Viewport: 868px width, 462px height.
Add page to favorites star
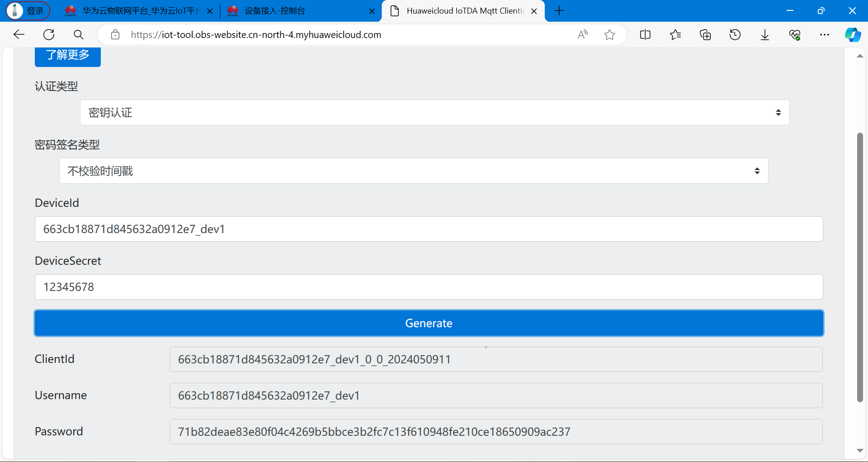click(x=609, y=34)
